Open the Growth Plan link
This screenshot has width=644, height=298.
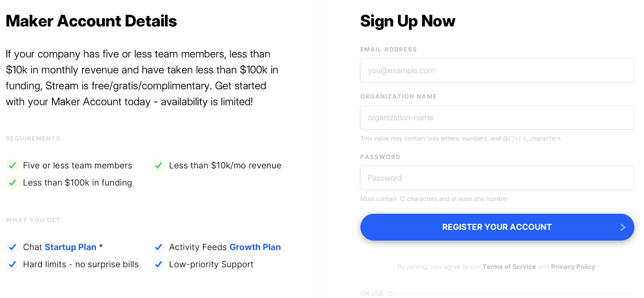(255, 247)
